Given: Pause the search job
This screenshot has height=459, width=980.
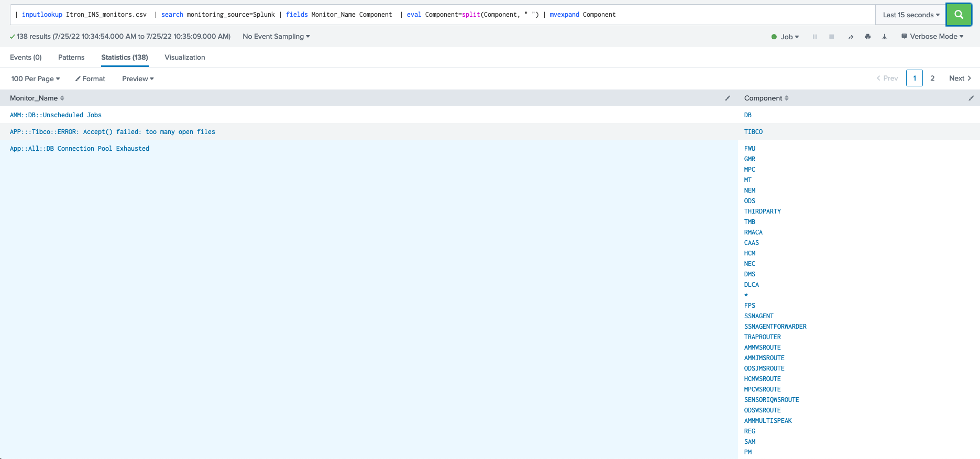Looking at the screenshot, I should click(814, 37).
